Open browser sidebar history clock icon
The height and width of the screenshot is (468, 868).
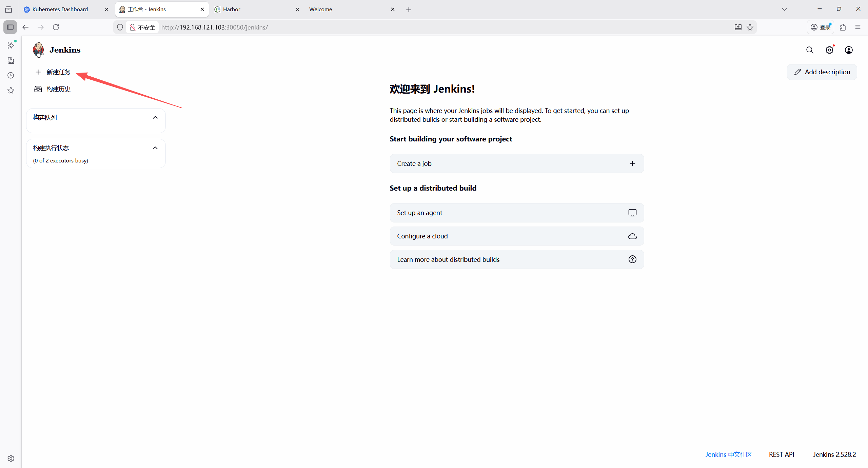pyautogui.click(x=11, y=75)
